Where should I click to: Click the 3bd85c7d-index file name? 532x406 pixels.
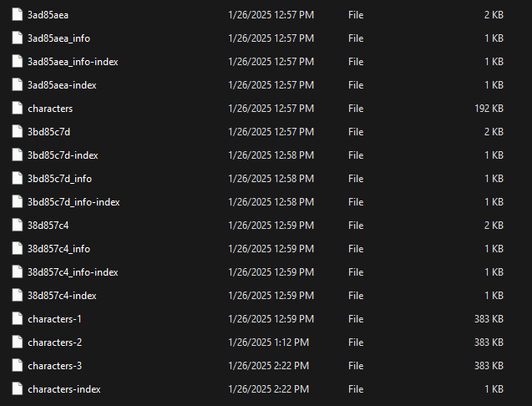point(63,155)
